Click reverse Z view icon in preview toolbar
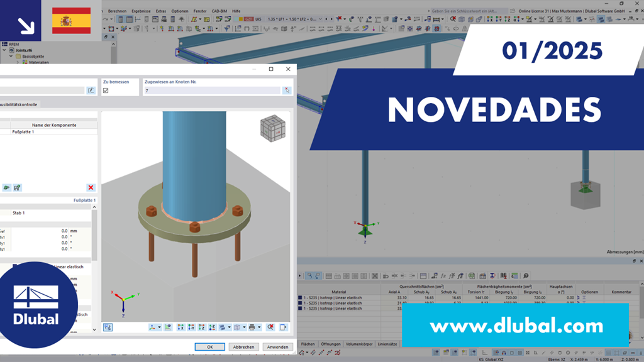 click(x=212, y=327)
